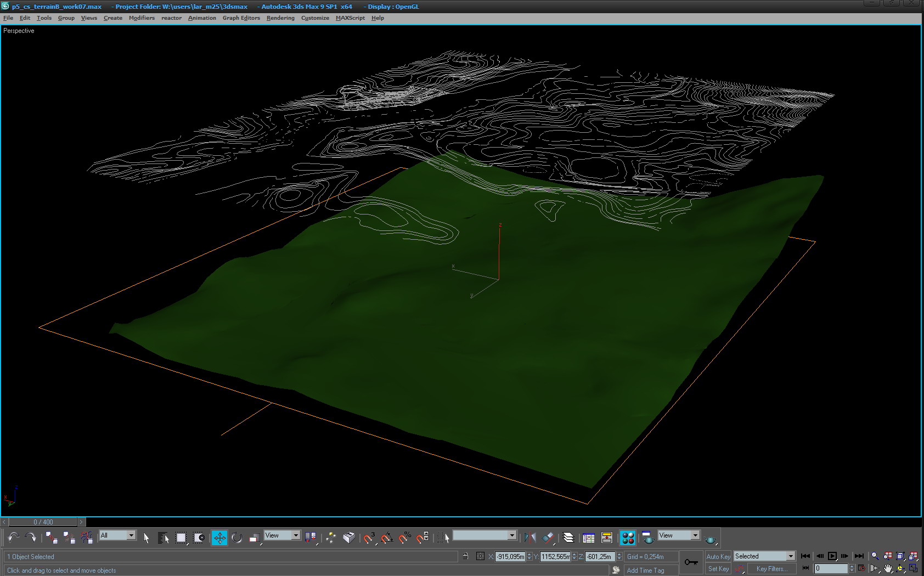
Task: Open the Graph Editors menu
Action: [x=241, y=18]
